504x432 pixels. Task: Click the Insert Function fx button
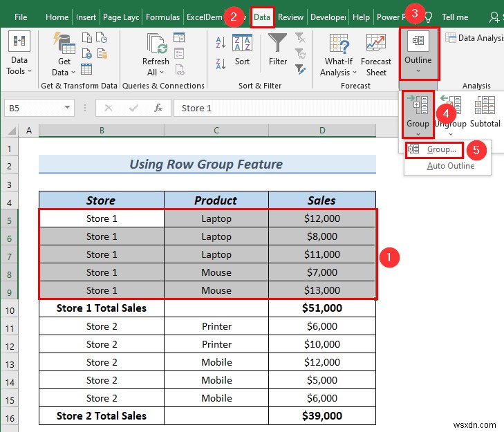[158, 108]
